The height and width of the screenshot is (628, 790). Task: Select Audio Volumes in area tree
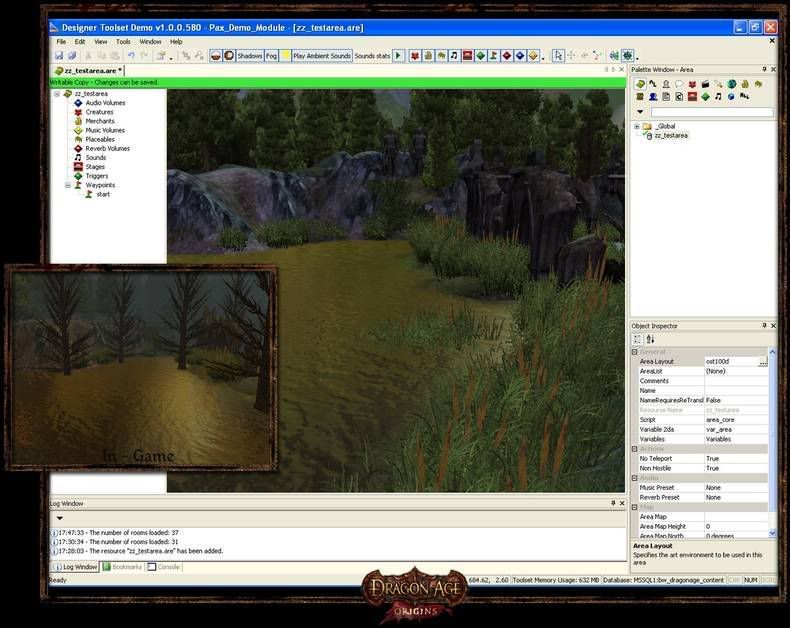tap(105, 103)
